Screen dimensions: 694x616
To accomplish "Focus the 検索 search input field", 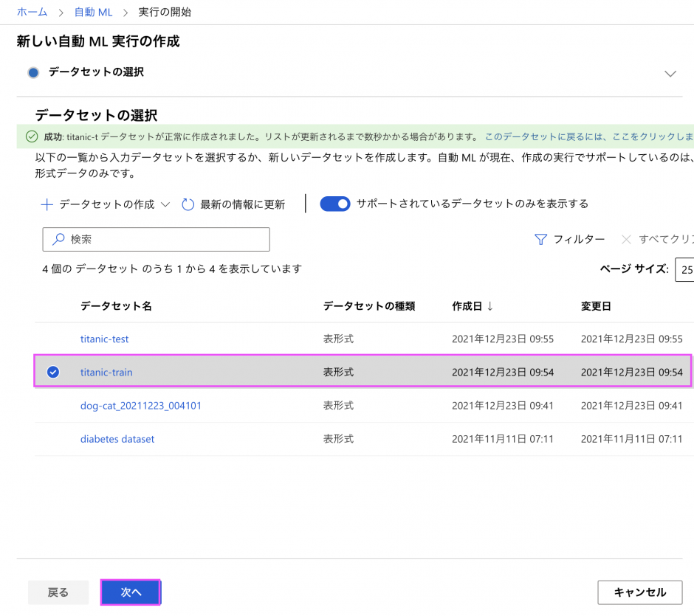I will [157, 239].
